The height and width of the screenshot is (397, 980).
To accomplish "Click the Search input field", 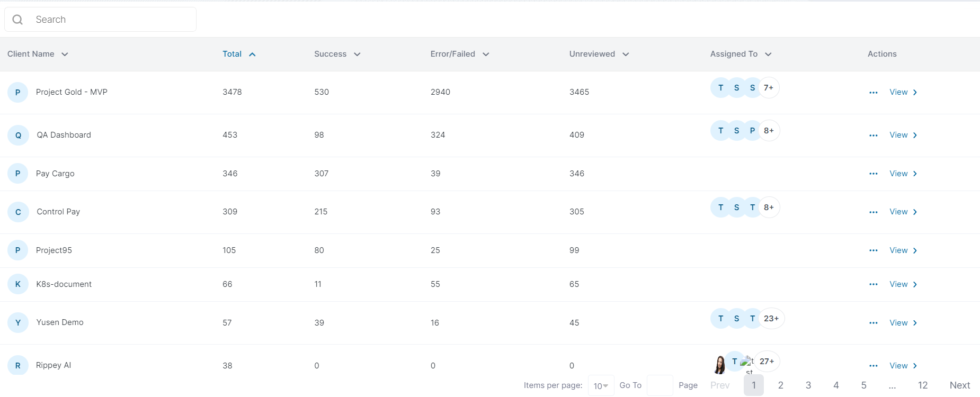I will 111,20.
